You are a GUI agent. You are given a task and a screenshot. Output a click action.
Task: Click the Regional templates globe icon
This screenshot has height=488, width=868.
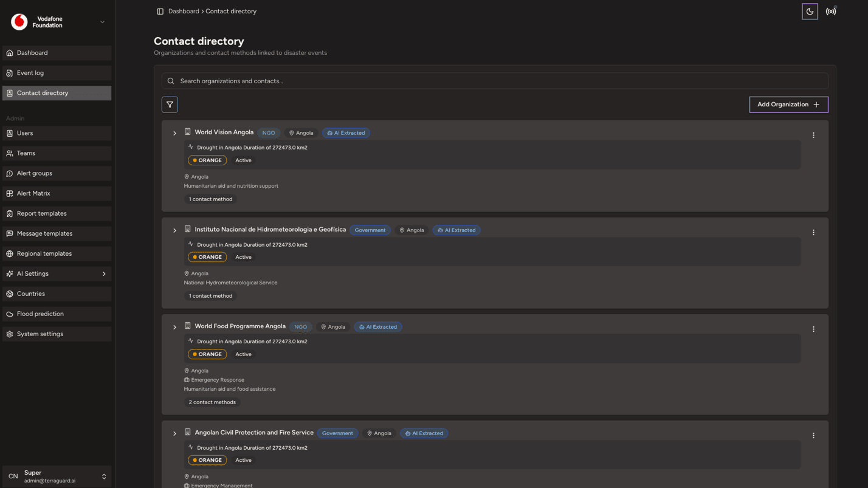tap(10, 253)
